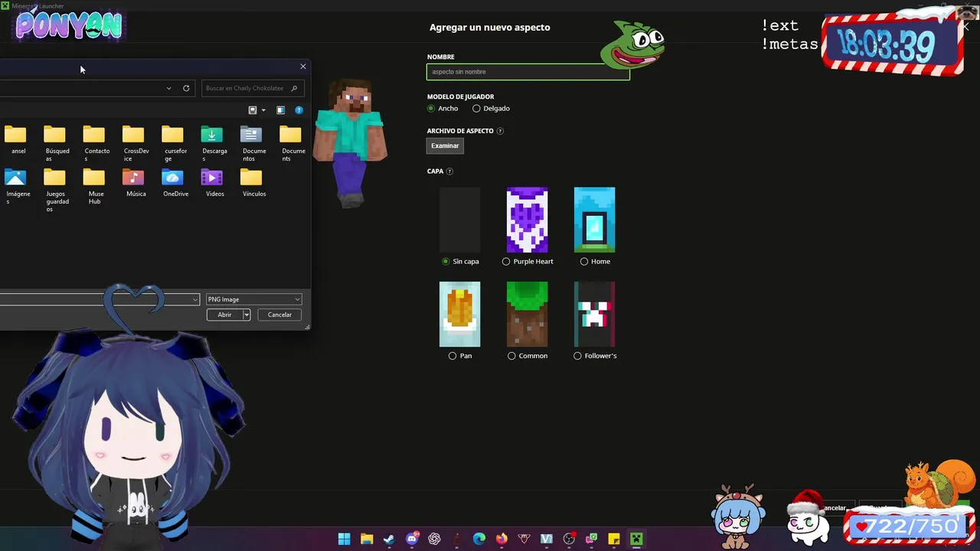
Task: Change the view layout icon in file dialog
Action: [253, 110]
